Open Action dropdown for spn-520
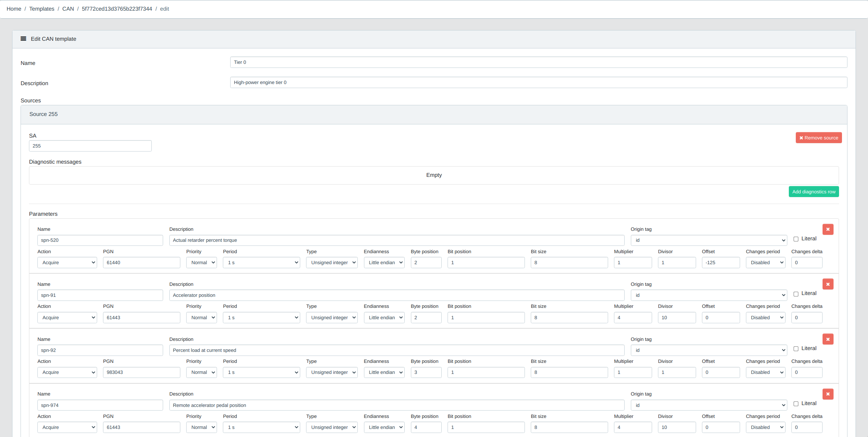This screenshot has width=868, height=437. [x=67, y=263]
